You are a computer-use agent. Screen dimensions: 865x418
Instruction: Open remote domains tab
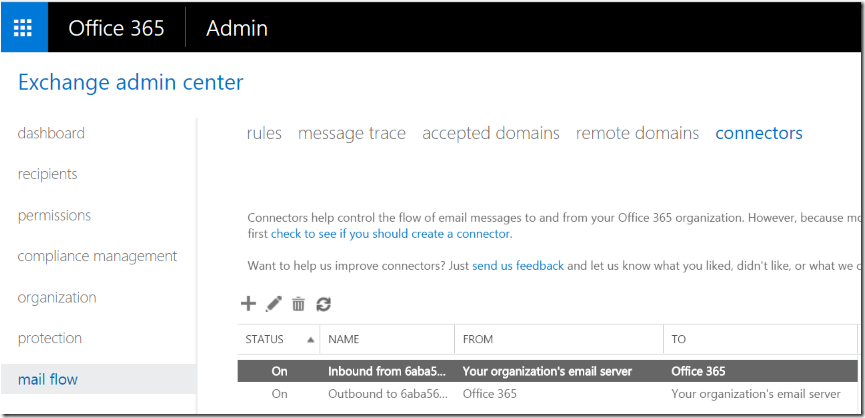coord(637,133)
